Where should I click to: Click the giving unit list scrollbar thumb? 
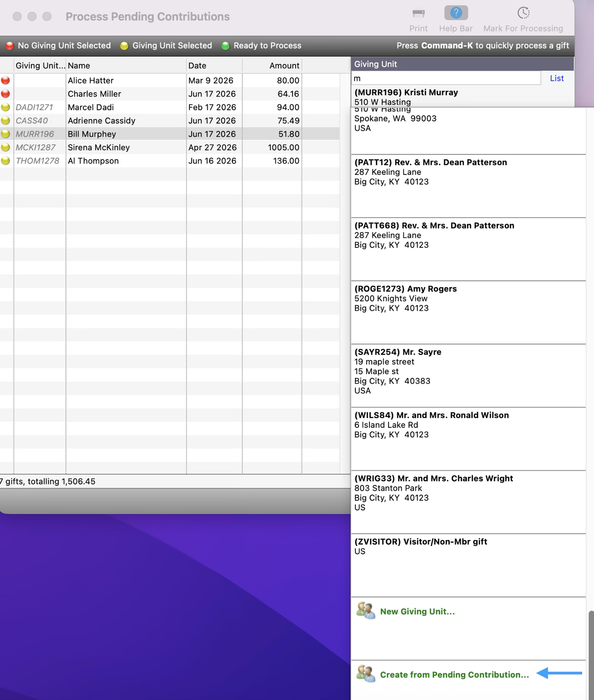click(591, 654)
